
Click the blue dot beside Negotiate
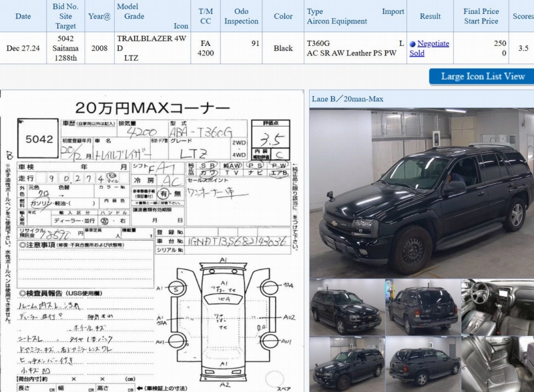[x=413, y=44]
